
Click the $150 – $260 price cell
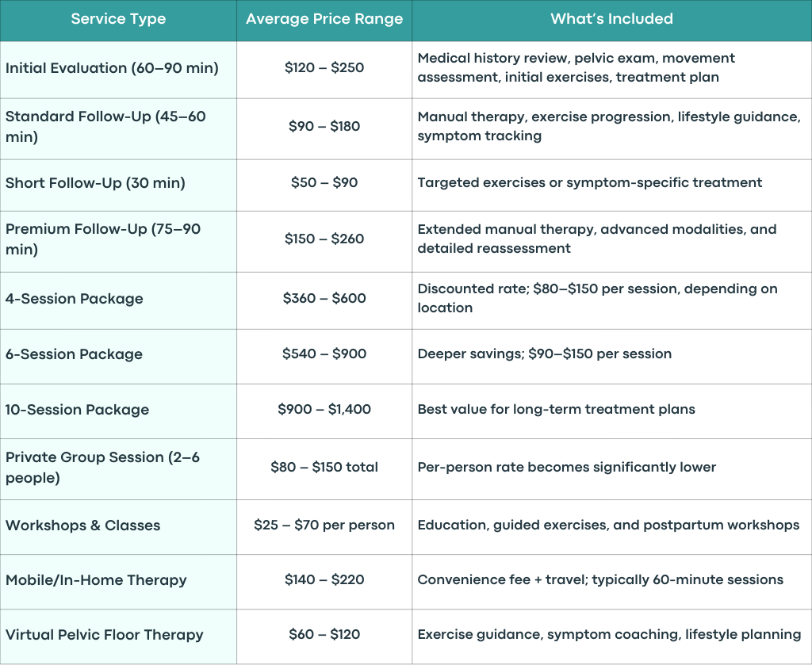[324, 242]
